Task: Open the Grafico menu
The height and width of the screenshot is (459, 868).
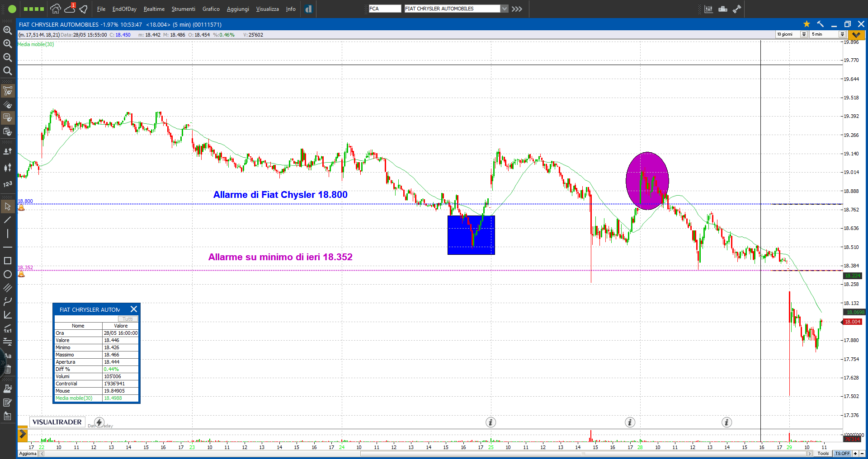Action: pos(211,9)
